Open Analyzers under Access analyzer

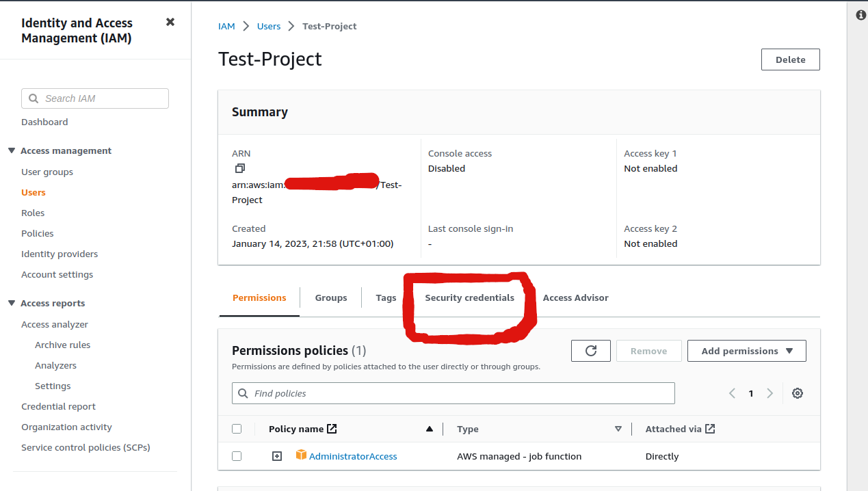click(x=56, y=365)
